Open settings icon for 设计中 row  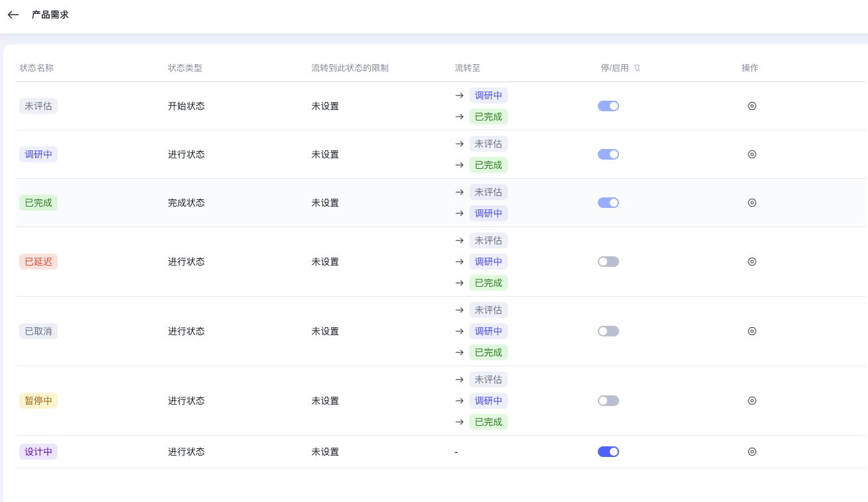[x=751, y=452]
